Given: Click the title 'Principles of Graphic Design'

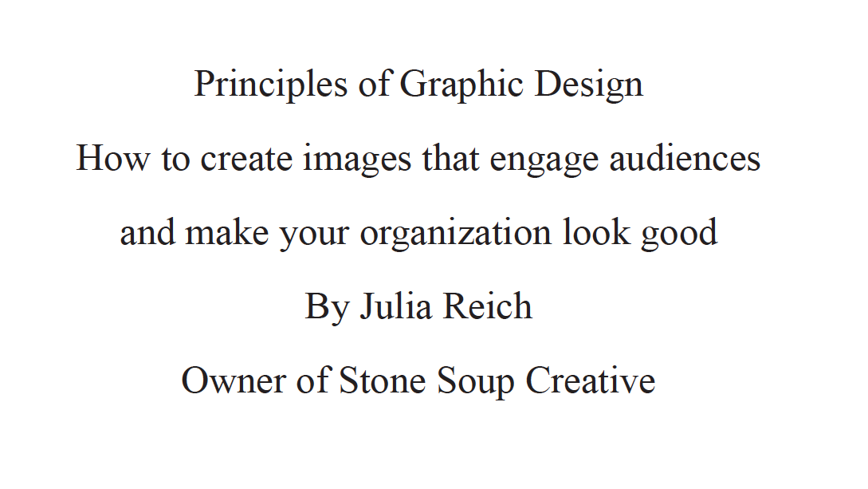Looking at the screenshot, I should (418, 85).
